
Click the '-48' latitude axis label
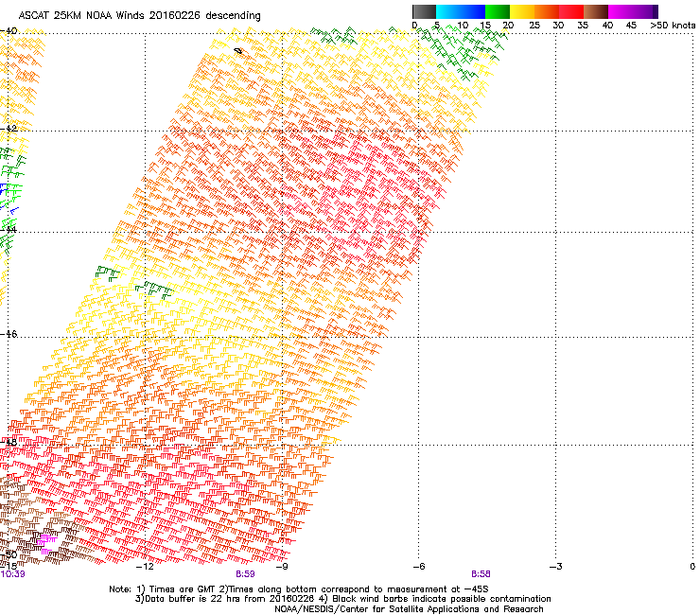point(9,442)
